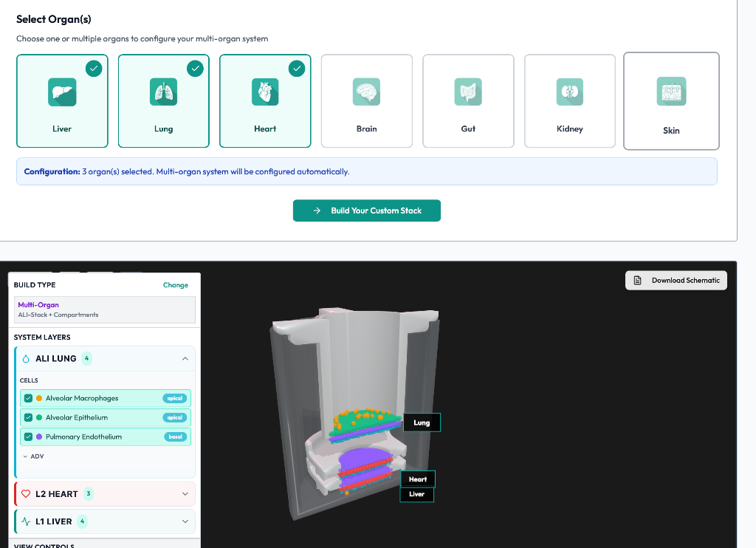Click the 3D stack model
Screen dimensions: 756x548
[355, 414]
